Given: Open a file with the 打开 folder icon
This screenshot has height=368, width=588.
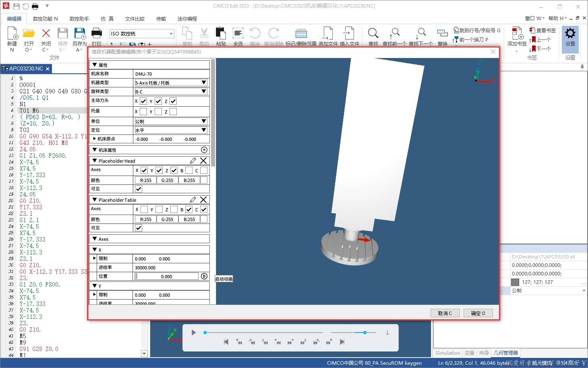Looking at the screenshot, I should 29,34.
